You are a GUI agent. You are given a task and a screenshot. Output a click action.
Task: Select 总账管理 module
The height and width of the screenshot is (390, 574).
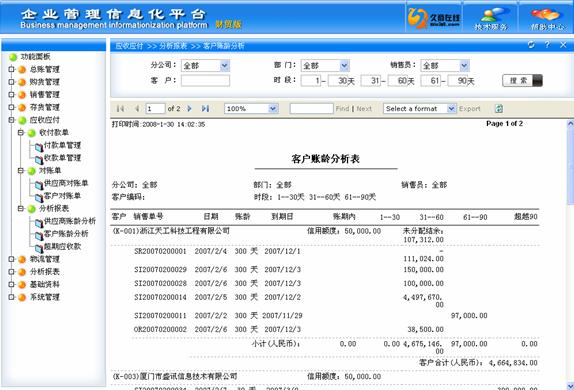point(44,69)
